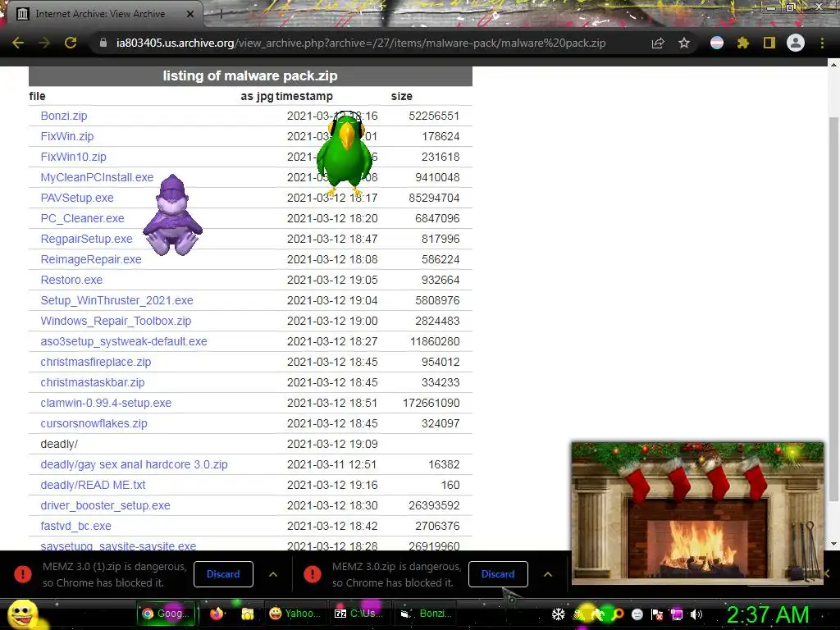Open the FixWin.zip link
The width and height of the screenshot is (840, 630).
coord(67,136)
